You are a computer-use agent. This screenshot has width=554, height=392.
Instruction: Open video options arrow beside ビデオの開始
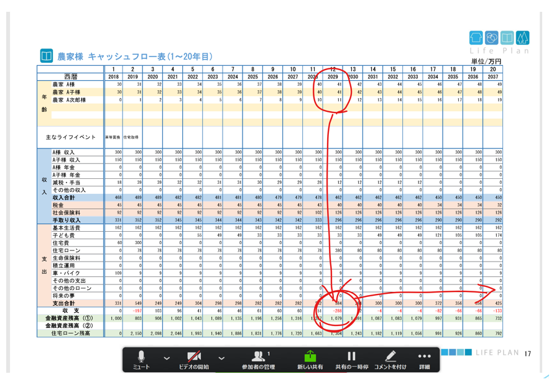[221, 358]
